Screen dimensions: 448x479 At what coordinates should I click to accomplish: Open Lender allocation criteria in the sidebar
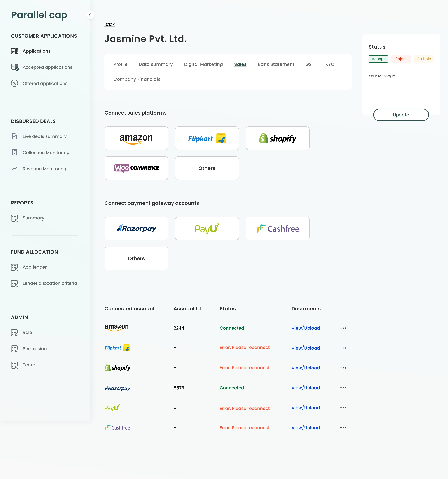coord(50,283)
